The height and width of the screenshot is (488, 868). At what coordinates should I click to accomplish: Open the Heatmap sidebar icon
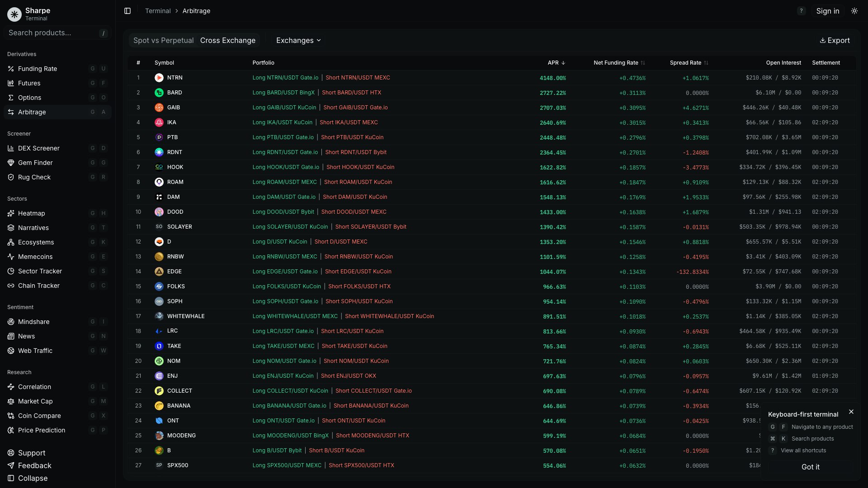click(x=11, y=213)
